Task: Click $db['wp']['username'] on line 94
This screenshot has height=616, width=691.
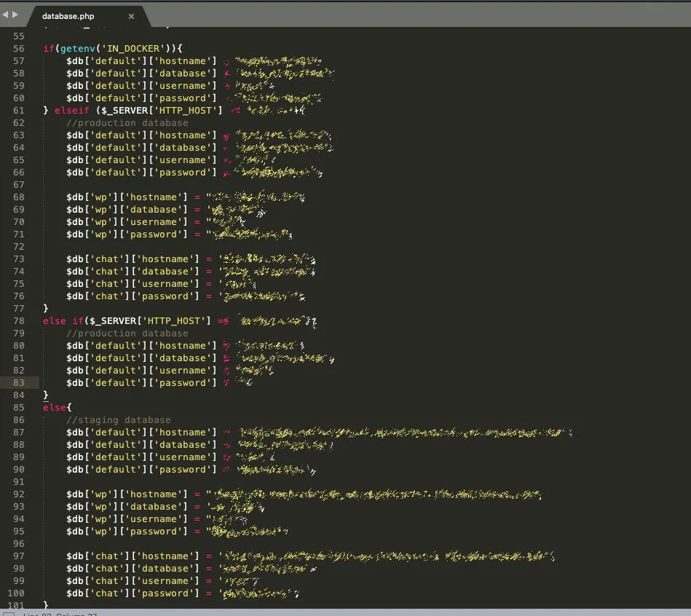Action: coord(127,518)
